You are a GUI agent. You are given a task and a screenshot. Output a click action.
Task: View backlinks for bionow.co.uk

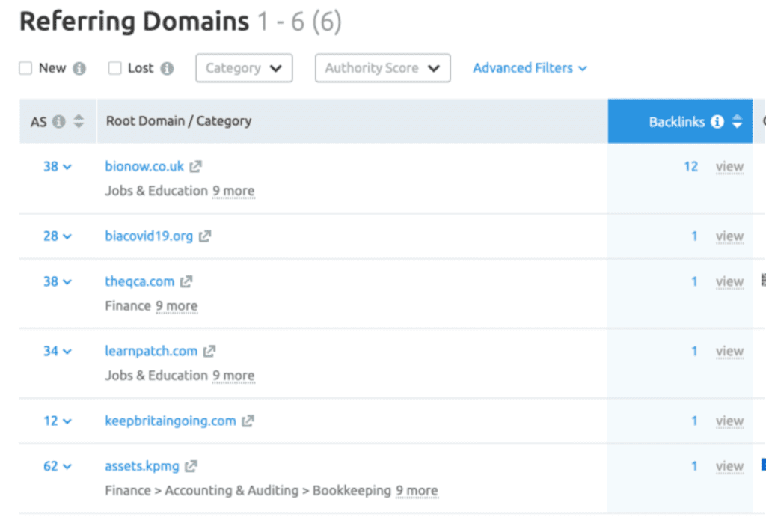point(730,167)
